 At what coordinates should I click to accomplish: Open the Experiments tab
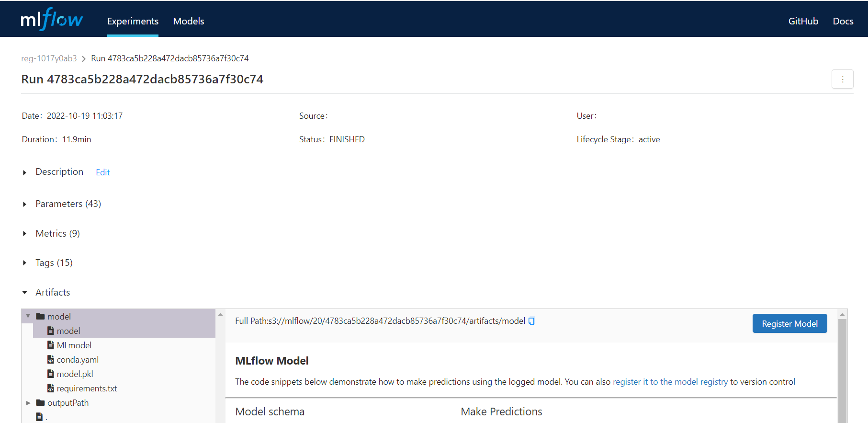(x=133, y=21)
